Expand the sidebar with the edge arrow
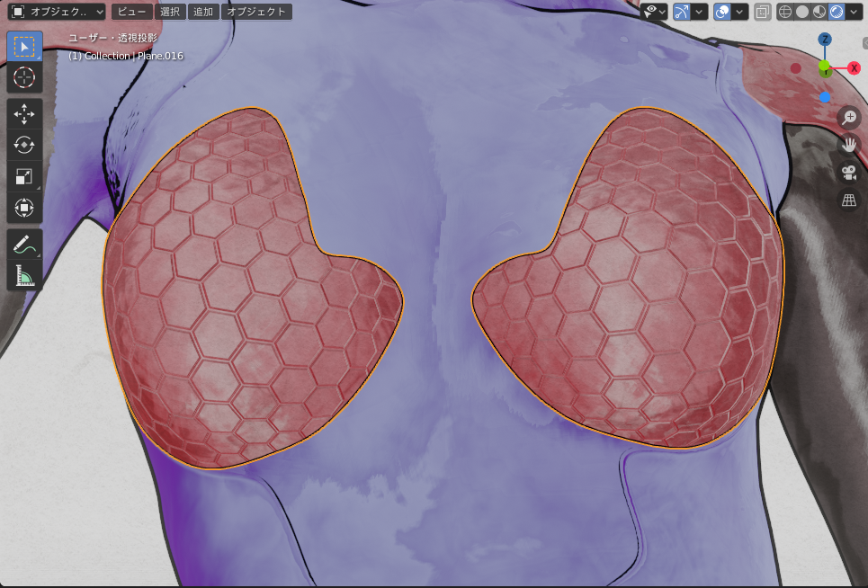Screen dimensions: 868x588 tap(865, 42)
